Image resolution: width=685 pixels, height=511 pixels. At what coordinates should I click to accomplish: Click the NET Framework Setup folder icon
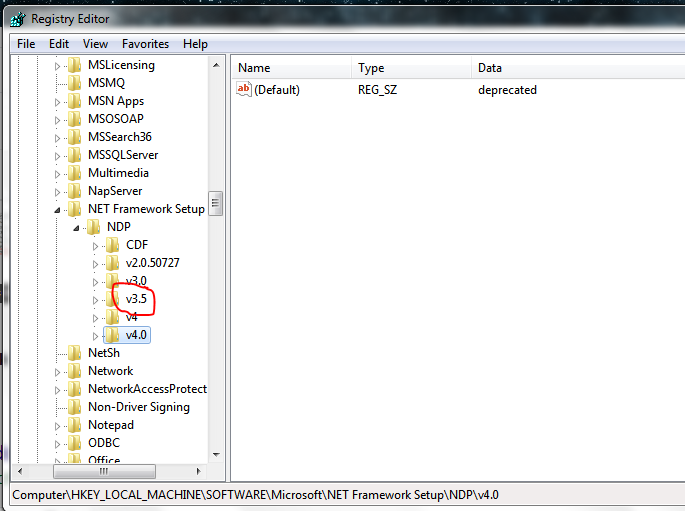click(x=75, y=209)
